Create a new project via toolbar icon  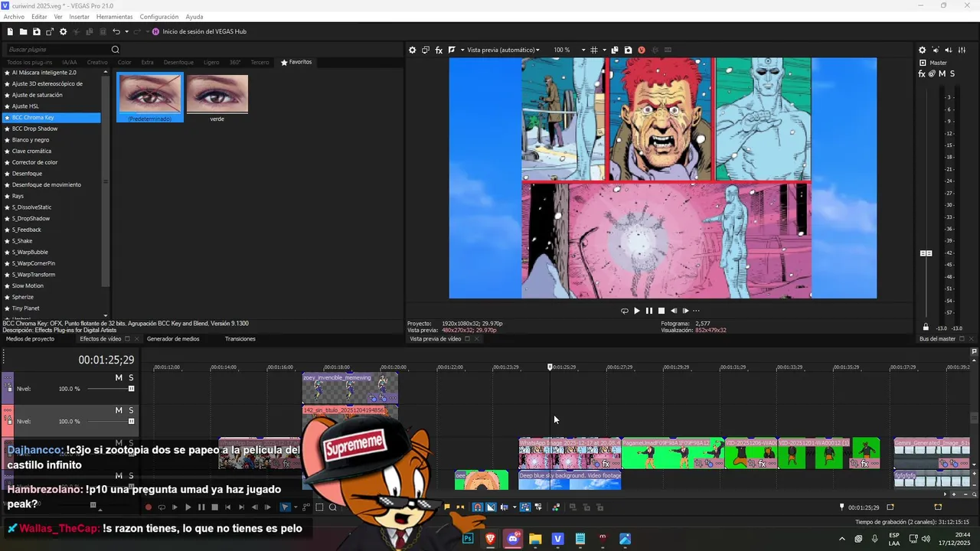click(10, 31)
